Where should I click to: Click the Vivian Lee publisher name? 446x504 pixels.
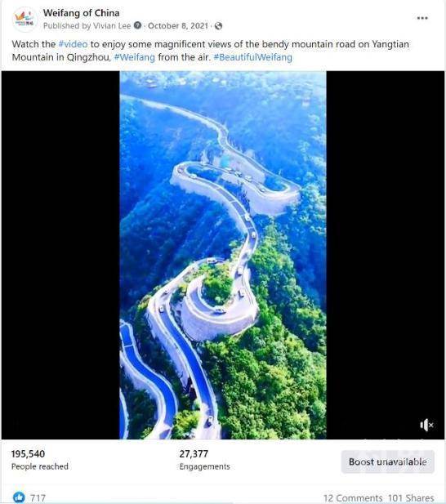(112, 25)
